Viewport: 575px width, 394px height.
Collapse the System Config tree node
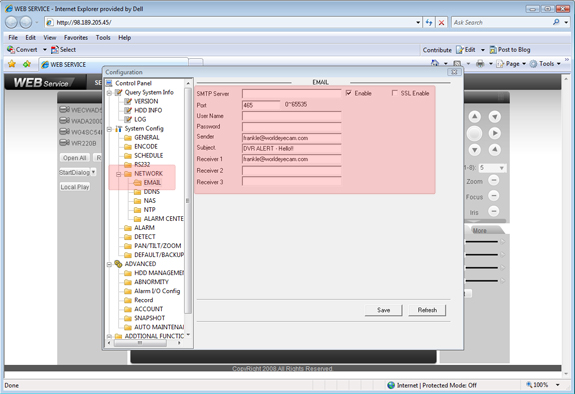point(109,129)
